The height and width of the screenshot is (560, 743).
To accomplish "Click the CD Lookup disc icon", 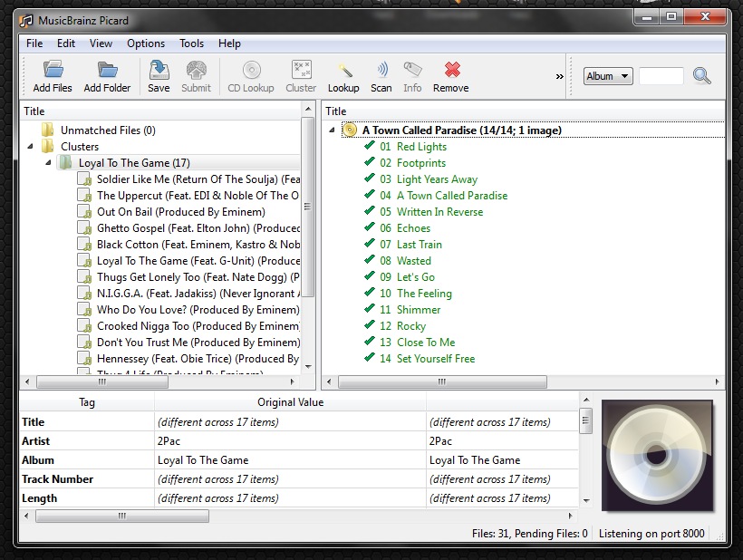I will click(x=251, y=70).
